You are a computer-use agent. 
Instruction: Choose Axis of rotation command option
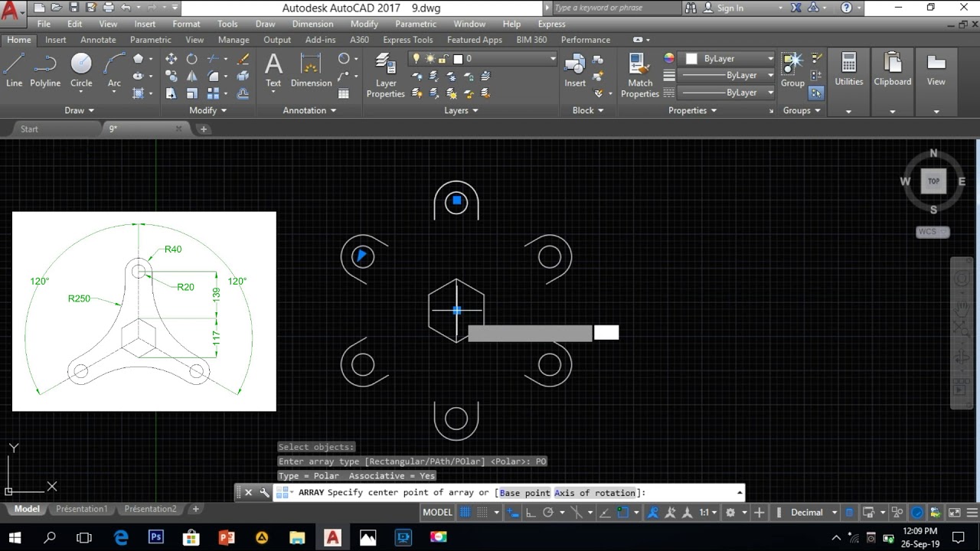[x=595, y=493]
